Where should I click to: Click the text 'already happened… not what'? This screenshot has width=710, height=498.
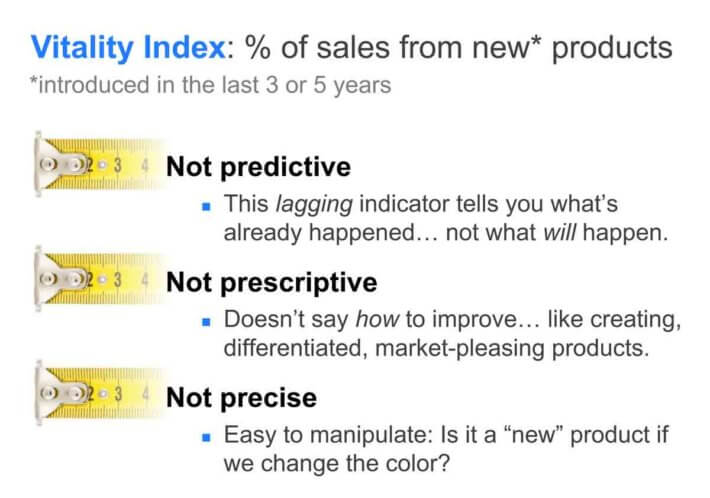pyautogui.click(x=379, y=234)
